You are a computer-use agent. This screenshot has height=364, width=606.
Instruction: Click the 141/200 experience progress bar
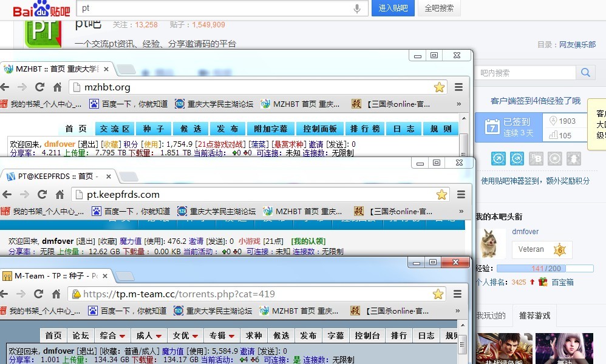coord(545,268)
